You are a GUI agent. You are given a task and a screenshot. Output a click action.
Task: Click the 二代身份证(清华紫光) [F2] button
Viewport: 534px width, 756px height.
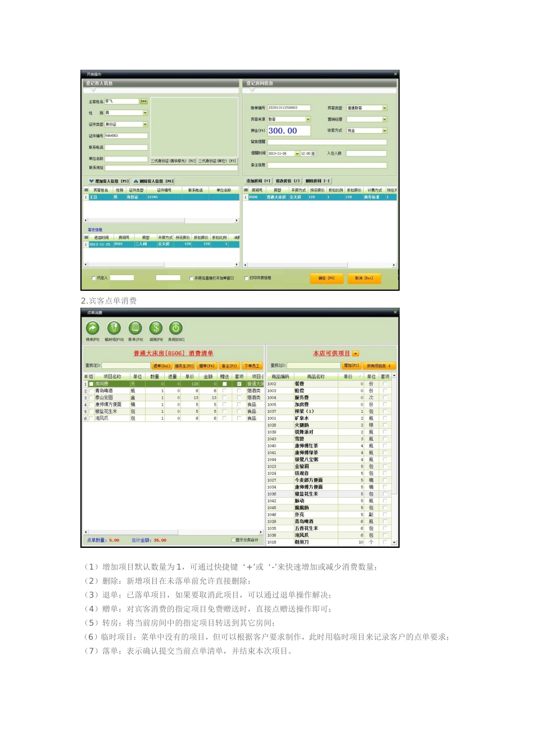click(x=173, y=161)
